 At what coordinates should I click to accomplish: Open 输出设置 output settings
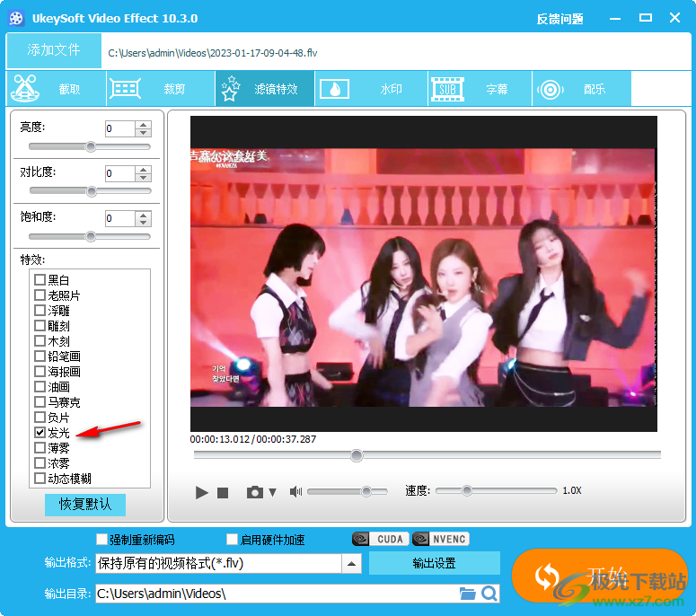pyautogui.click(x=434, y=563)
